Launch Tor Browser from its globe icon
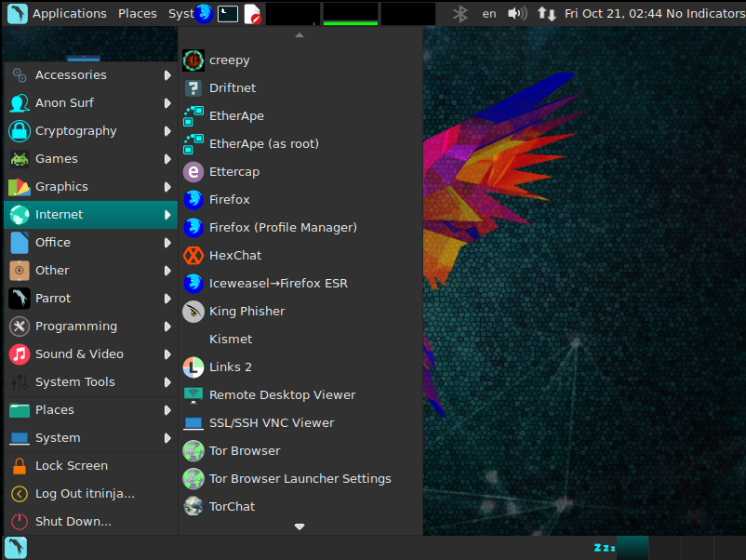746x560 pixels. 193,451
